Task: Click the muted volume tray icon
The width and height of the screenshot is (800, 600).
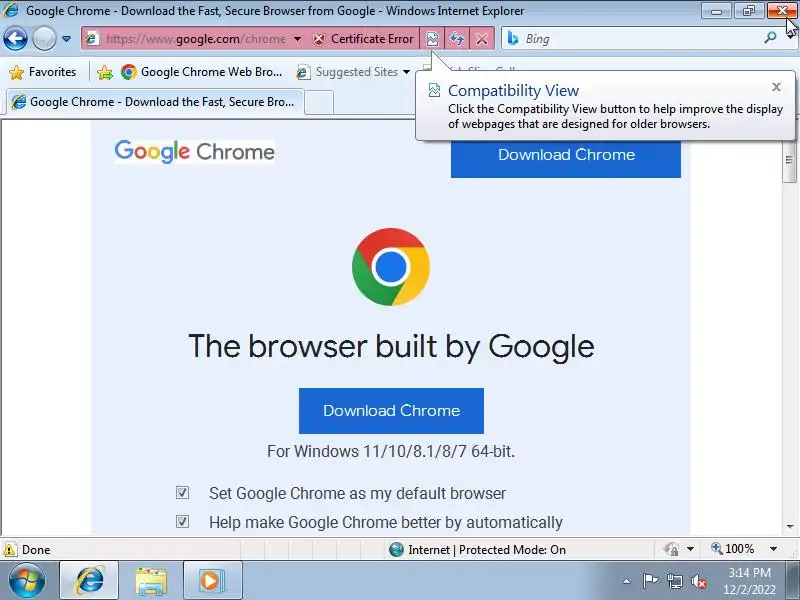Action: point(698,581)
